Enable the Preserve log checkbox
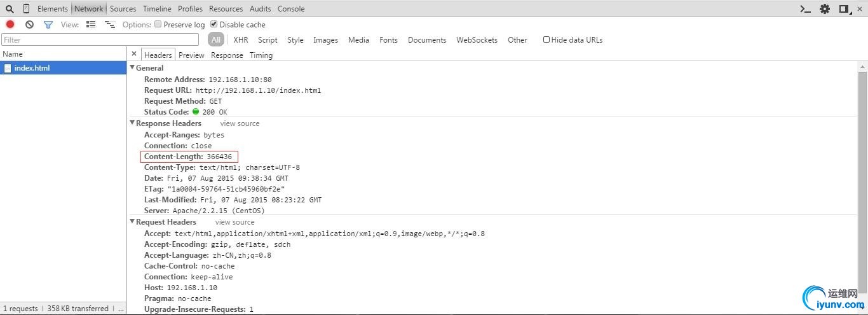The image size is (868, 315). [158, 25]
